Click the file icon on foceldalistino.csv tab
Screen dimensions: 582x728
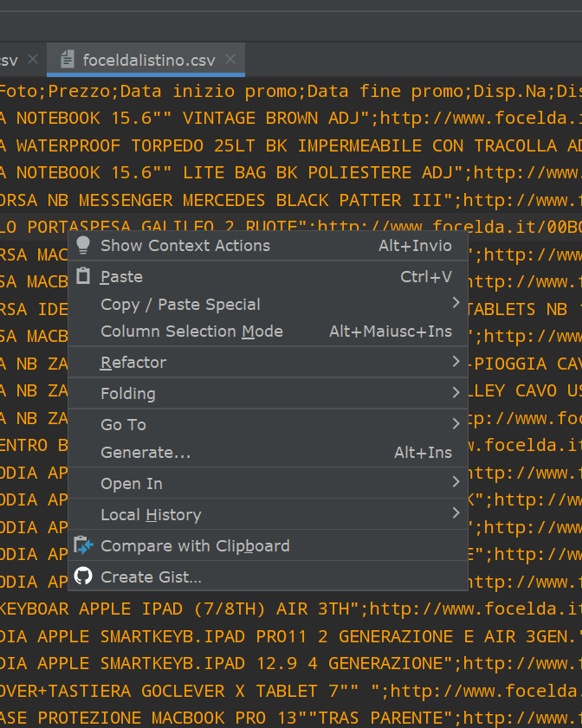pyautogui.click(x=68, y=60)
